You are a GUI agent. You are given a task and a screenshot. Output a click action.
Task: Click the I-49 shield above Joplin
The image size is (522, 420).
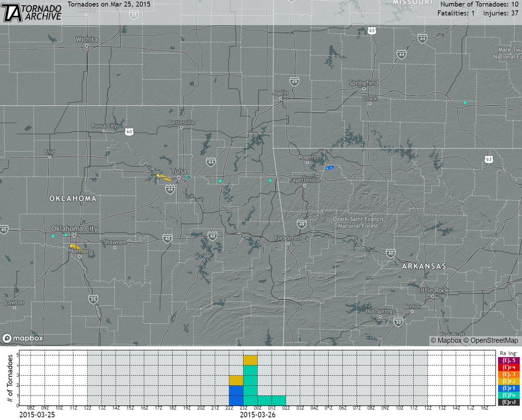point(294,81)
